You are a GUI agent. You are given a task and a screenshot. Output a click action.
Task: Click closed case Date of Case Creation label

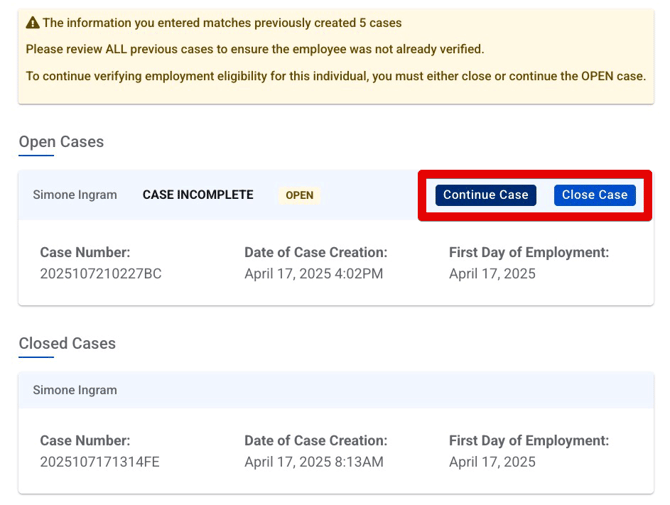click(315, 441)
